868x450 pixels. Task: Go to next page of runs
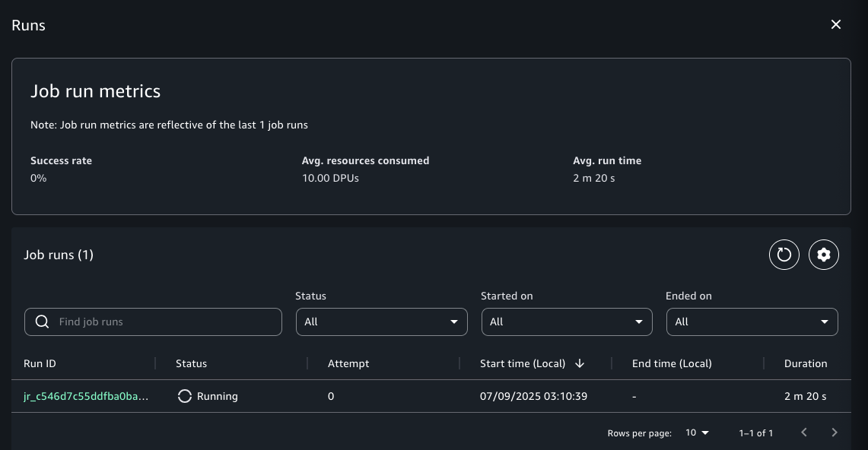click(x=835, y=433)
